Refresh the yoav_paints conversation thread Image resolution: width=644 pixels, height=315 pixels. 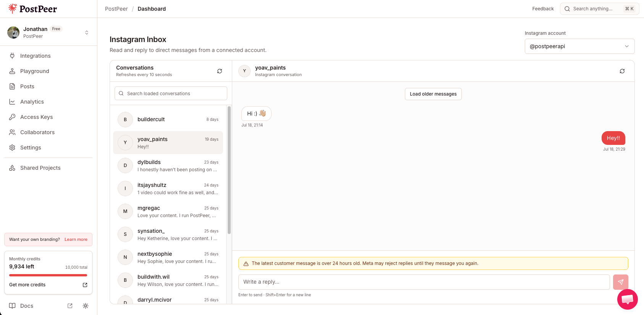[622, 71]
